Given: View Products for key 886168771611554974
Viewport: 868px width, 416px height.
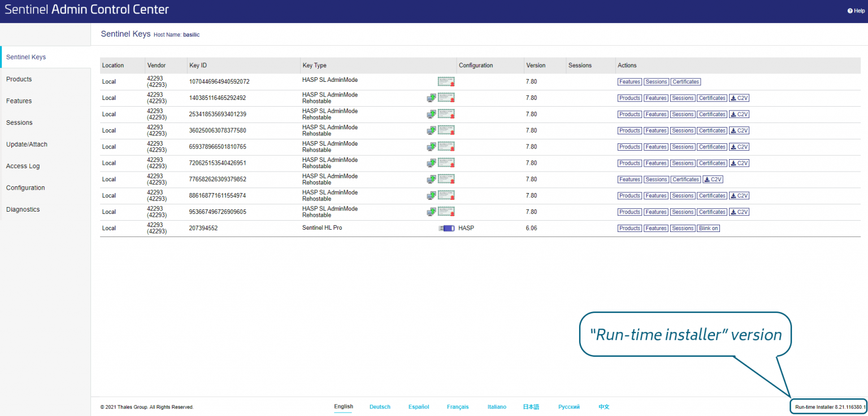Looking at the screenshot, I should (630, 196).
